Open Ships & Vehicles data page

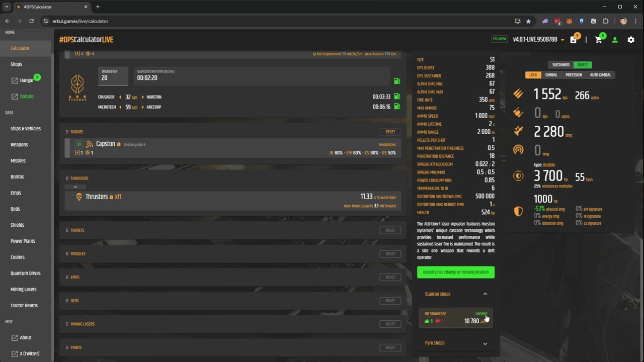pos(26,129)
